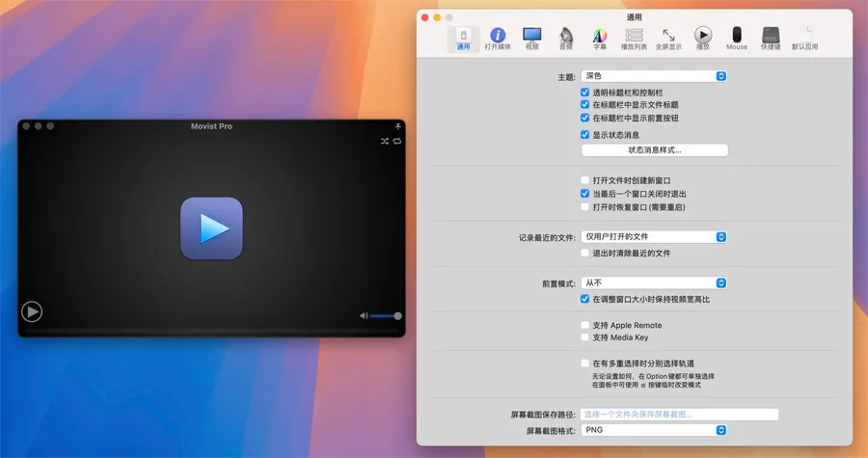Click the 状态消息样式... button

(654, 150)
